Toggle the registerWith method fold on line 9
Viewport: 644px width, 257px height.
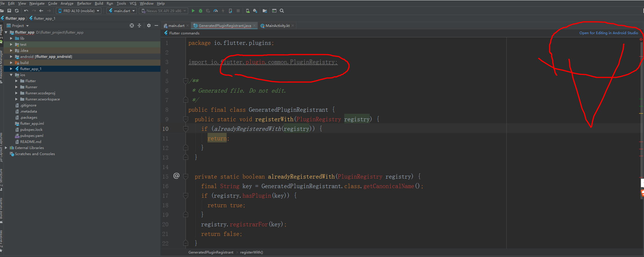pyautogui.click(x=186, y=119)
